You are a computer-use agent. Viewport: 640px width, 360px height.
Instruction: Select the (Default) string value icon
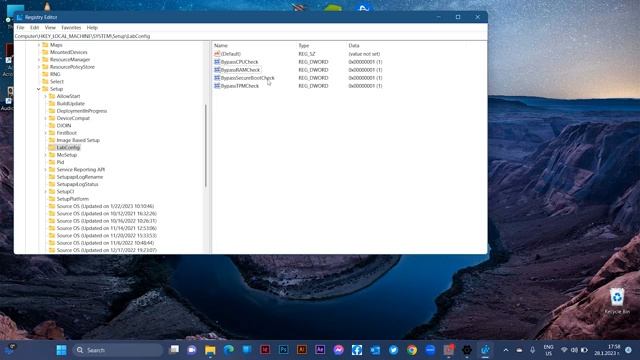[x=217, y=54]
